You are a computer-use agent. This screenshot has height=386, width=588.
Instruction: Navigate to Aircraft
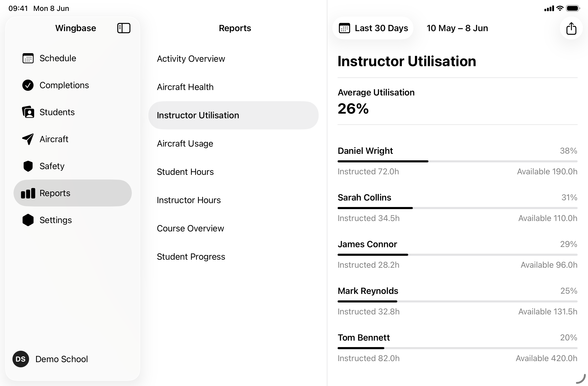coord(73,139)
